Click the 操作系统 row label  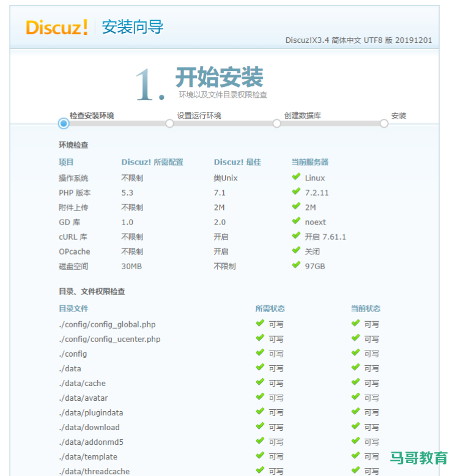click(x=73, y=178)
